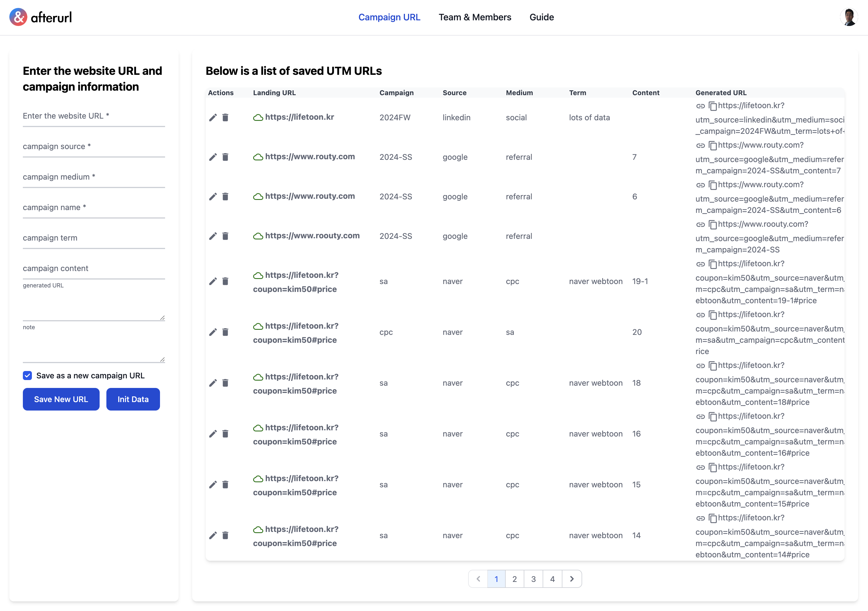Click the edit pencil icon for lifetoon.kr row
The image size is (868, 611).
213,117
